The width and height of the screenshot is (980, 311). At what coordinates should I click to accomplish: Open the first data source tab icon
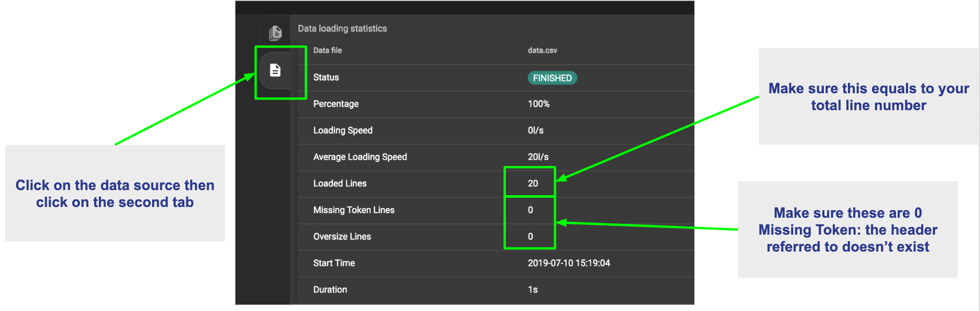coord(275,33)
